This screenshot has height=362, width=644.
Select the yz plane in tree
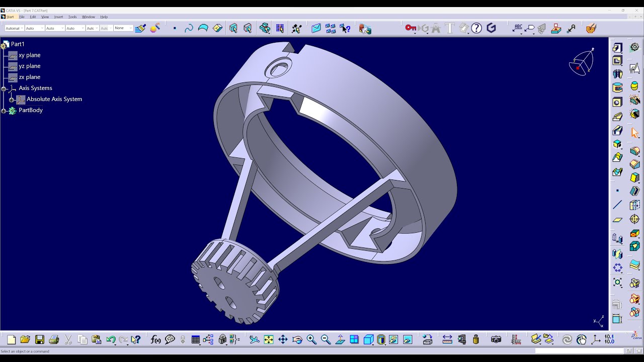(x=30, y=66)
